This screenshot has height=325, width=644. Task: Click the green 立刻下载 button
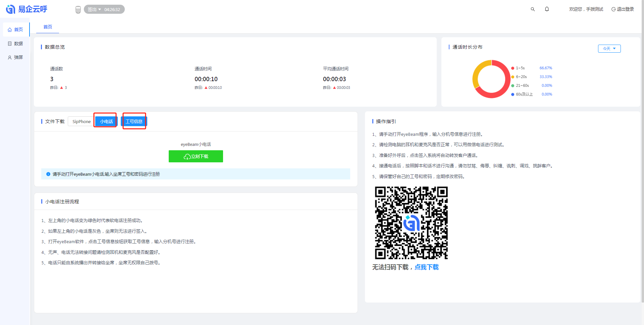[196, 156]
